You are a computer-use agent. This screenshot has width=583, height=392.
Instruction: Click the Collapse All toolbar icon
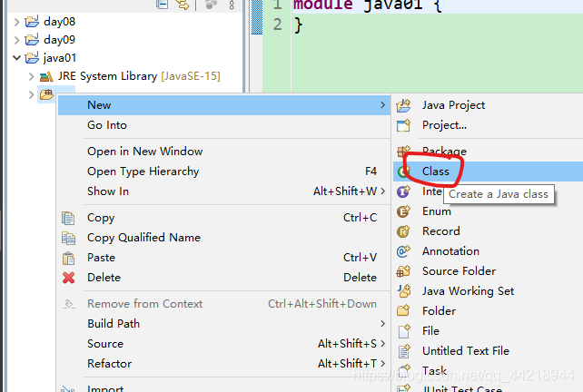click(x=163, y=5)
